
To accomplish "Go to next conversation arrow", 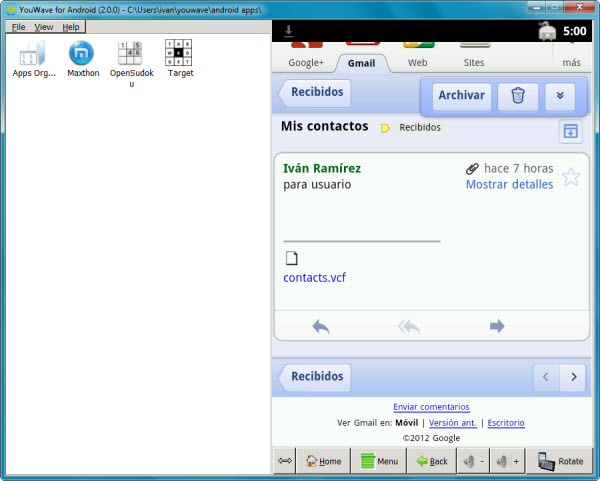I will tap(572, 377).
